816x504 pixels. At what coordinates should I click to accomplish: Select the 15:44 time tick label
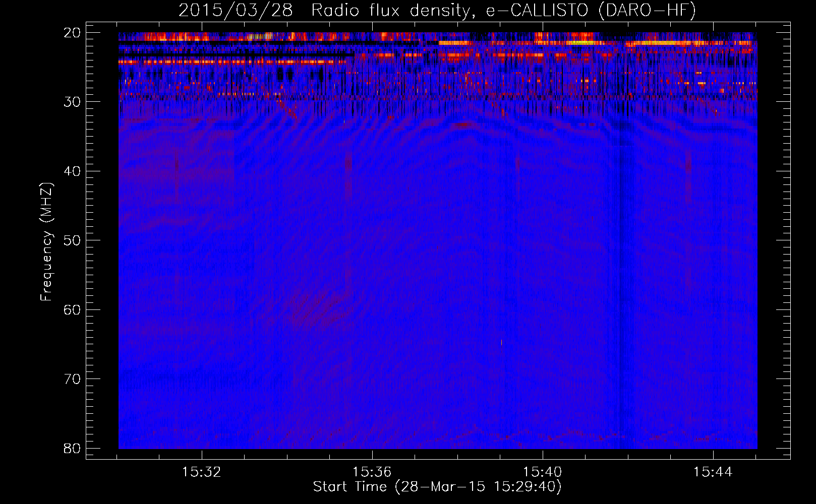pos(713,472)
